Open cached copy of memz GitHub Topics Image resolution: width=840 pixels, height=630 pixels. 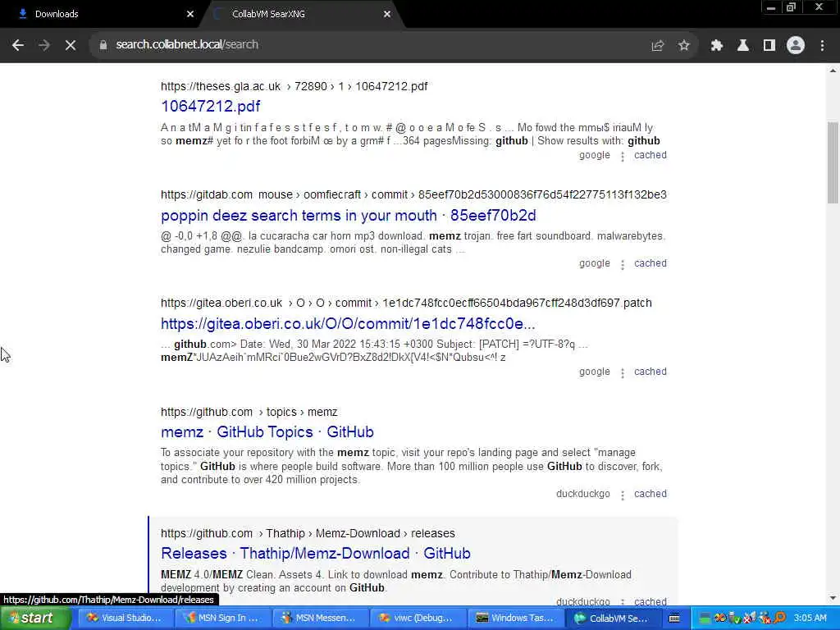pos(651,494)
